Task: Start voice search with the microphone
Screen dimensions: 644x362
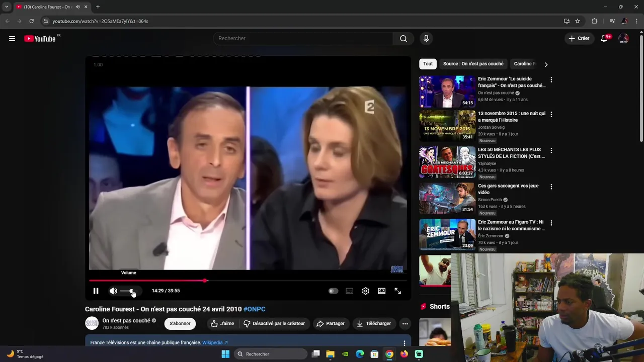Action: point(426,39)
